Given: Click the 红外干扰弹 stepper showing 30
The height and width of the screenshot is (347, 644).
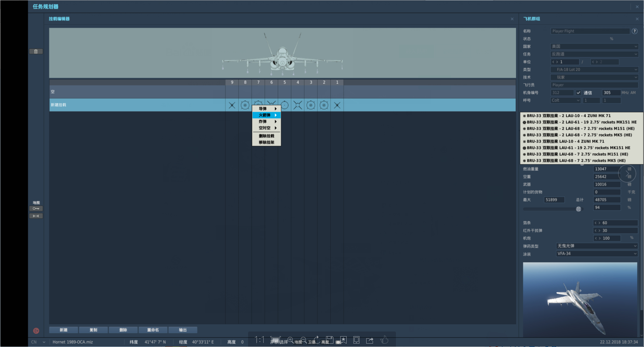Looking at the screenshot, I should click(x=616, y=231).
